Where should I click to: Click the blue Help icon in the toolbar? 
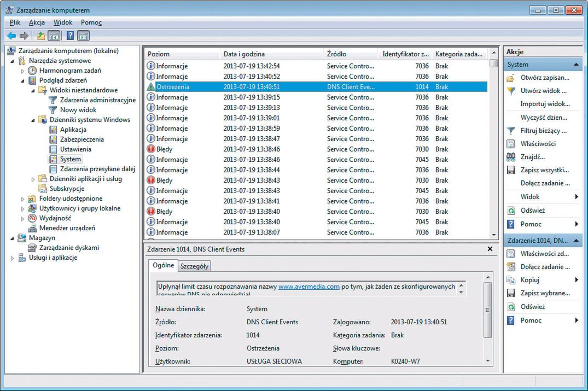point(70,36)
